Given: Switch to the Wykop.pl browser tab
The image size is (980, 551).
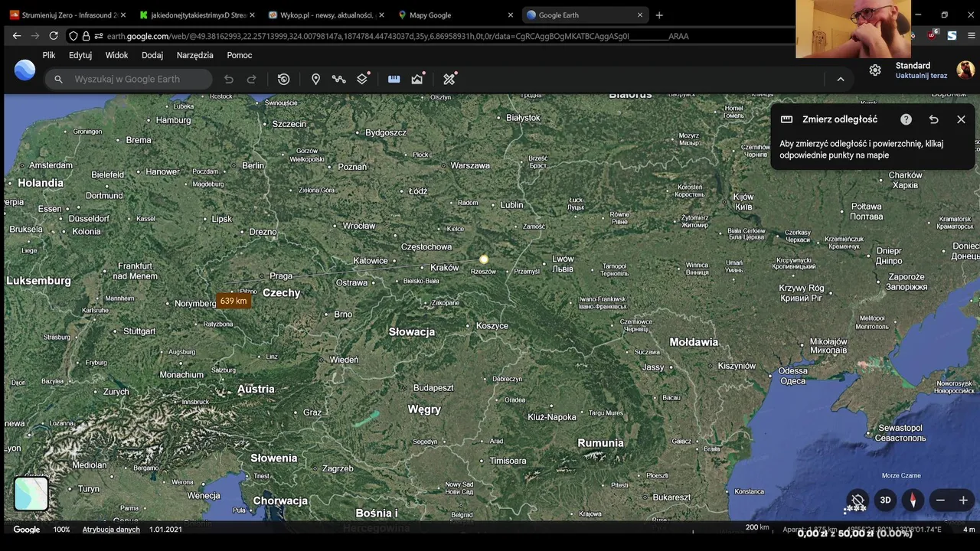Looking at the screenshot, I should [x=327, y=15].
